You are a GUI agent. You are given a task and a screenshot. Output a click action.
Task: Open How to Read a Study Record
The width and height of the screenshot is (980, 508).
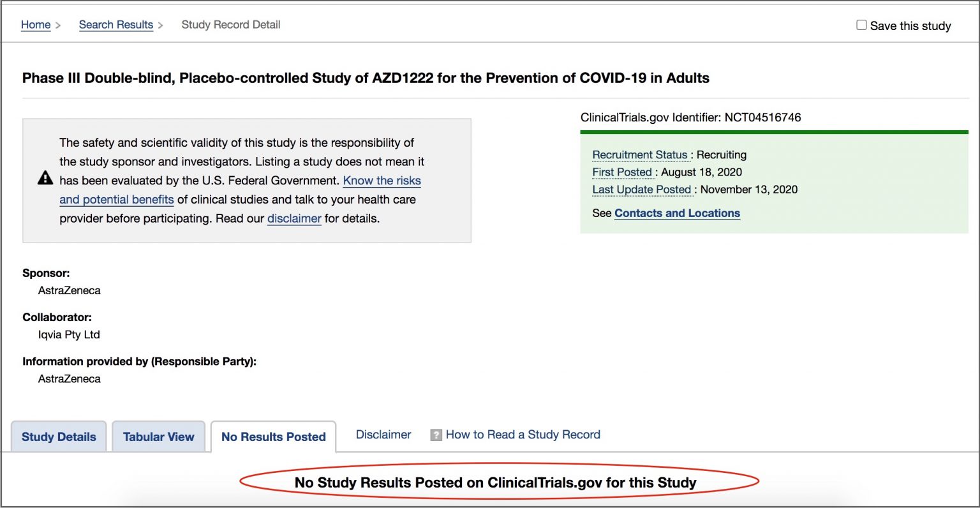coord(523,435)
